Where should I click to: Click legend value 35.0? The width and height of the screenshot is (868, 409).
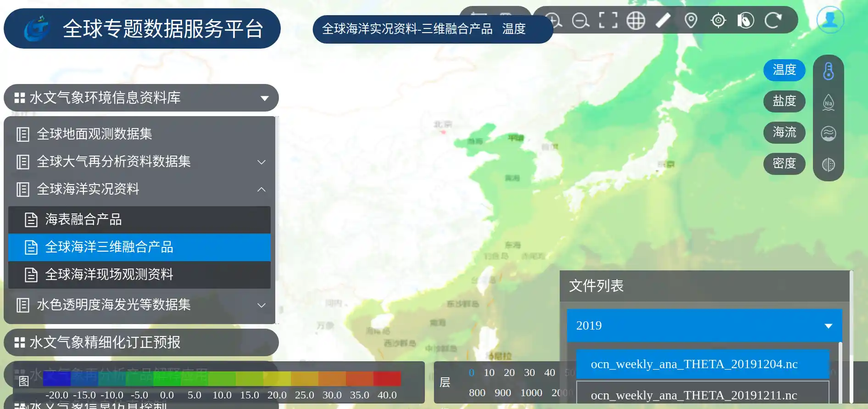[x=360, y=395]
